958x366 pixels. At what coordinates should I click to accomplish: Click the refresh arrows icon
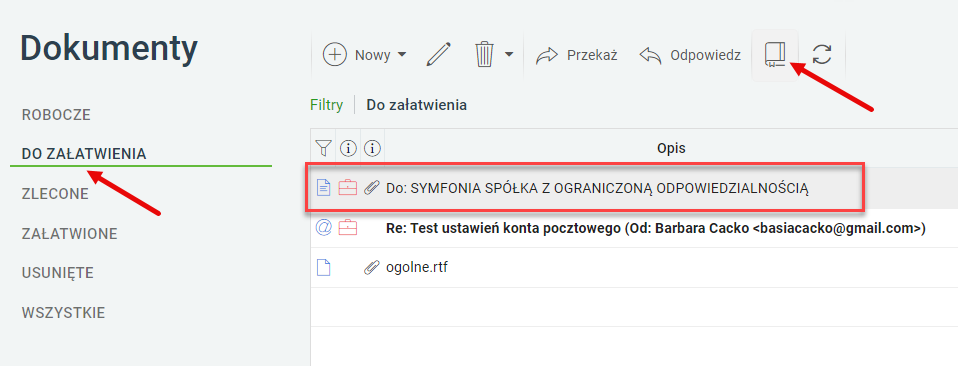tap(822, 54)
